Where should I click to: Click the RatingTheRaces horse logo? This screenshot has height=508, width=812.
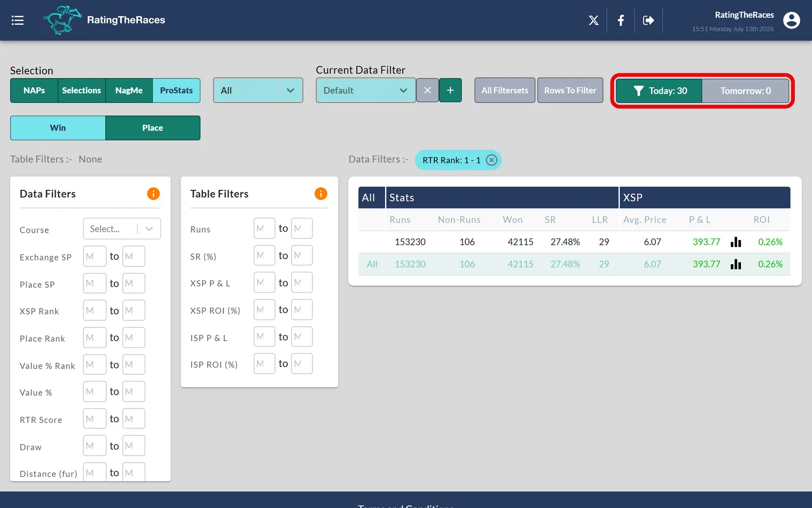pos(62,20)
